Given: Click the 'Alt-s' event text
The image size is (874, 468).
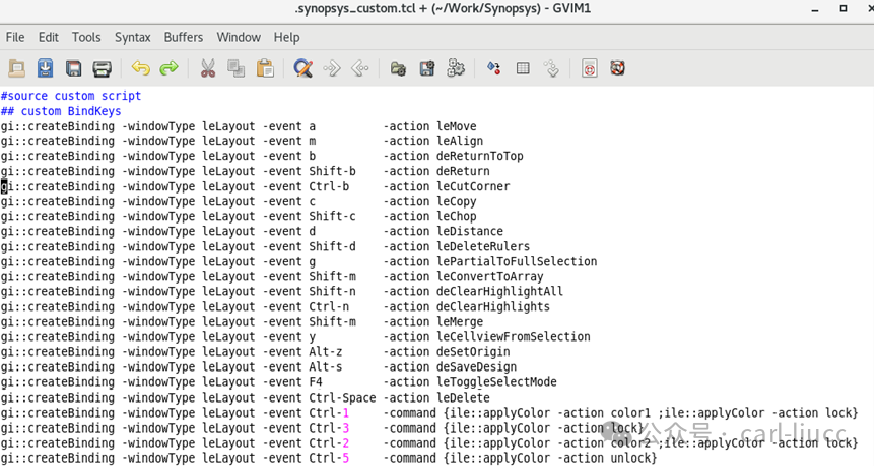Looking at the screenshot, I should pos(326,367).
